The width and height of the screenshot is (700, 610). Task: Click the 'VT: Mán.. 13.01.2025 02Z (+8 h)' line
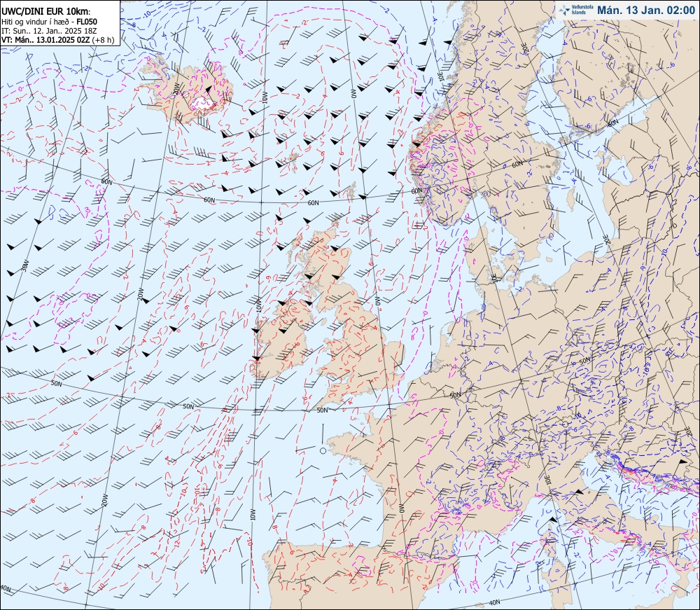point(57,39)
